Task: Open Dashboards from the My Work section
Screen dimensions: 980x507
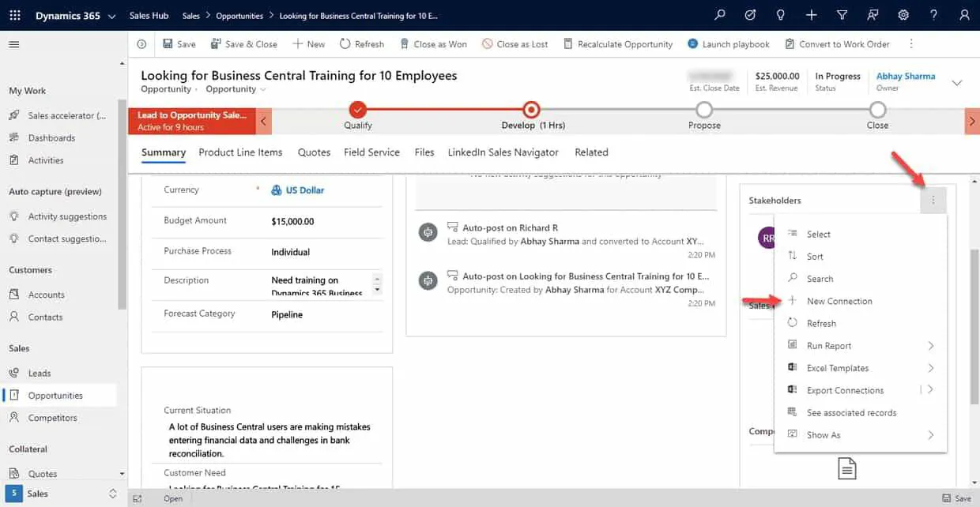Action: click(x=51, y=137)
